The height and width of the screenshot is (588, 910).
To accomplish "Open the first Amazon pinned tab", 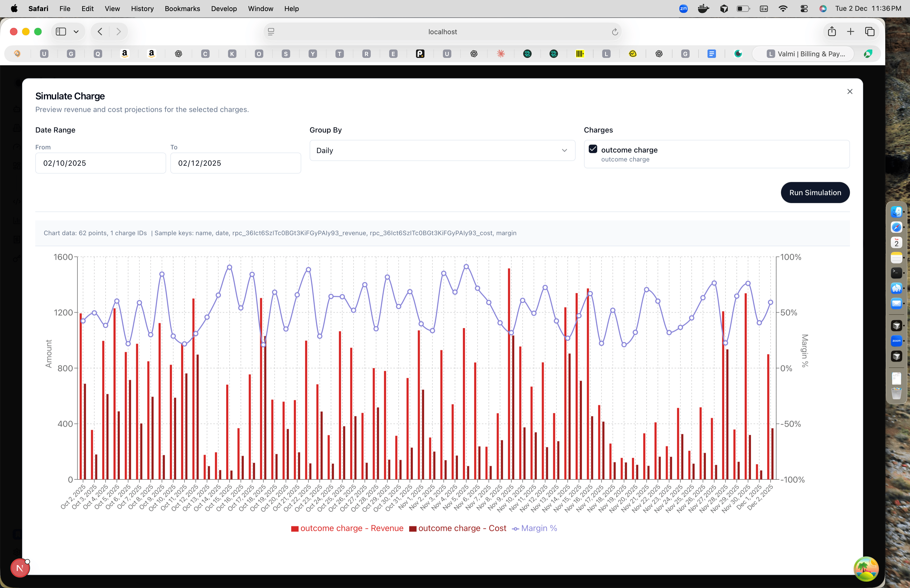I will [125, 54].
